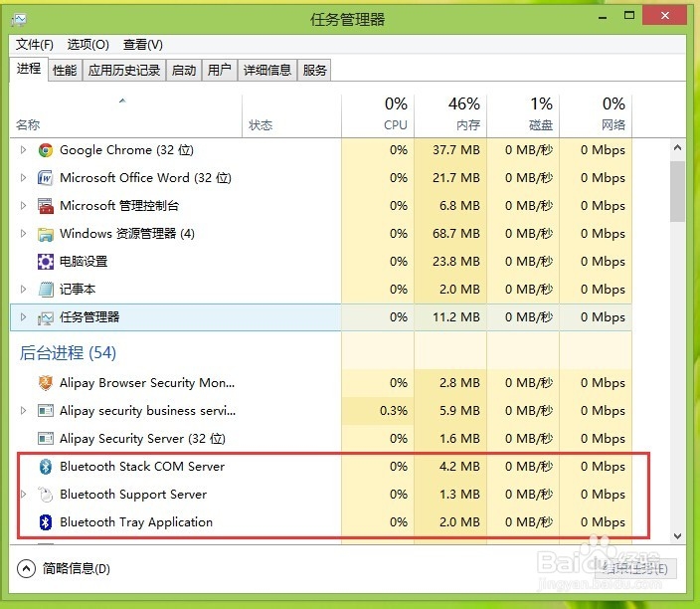Click the 68.7 MB memory value
This screenshot has width=700, height=609.
pyautogui.click(x=456, y=234)
